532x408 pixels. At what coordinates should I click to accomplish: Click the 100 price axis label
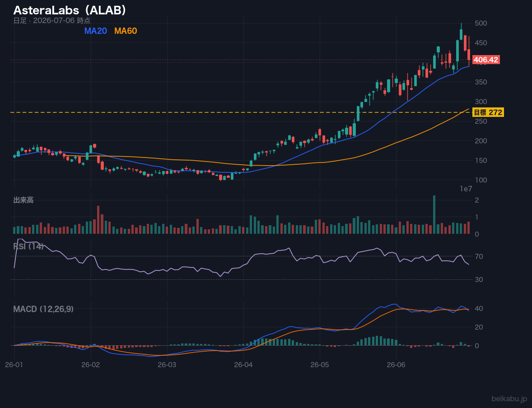[481, 180]
